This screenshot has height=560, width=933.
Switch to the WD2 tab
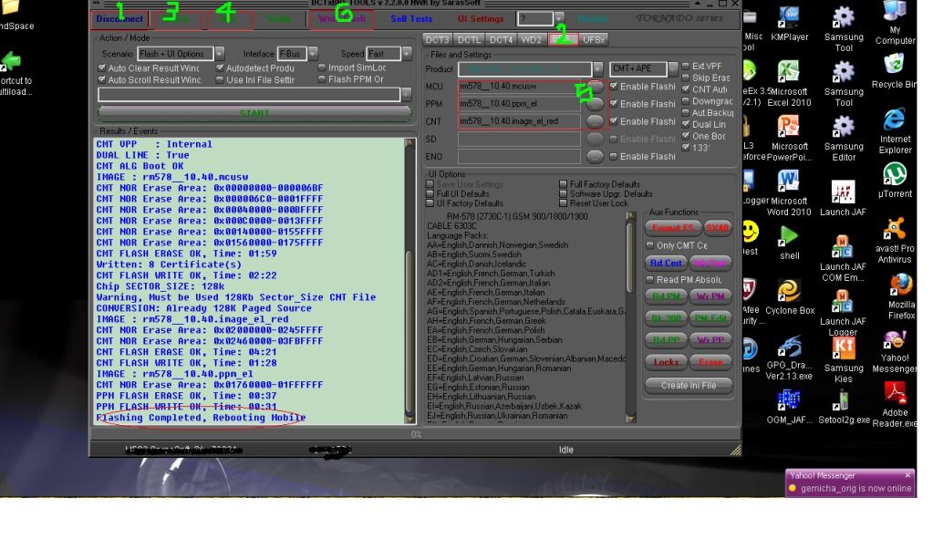click(532, 40)
